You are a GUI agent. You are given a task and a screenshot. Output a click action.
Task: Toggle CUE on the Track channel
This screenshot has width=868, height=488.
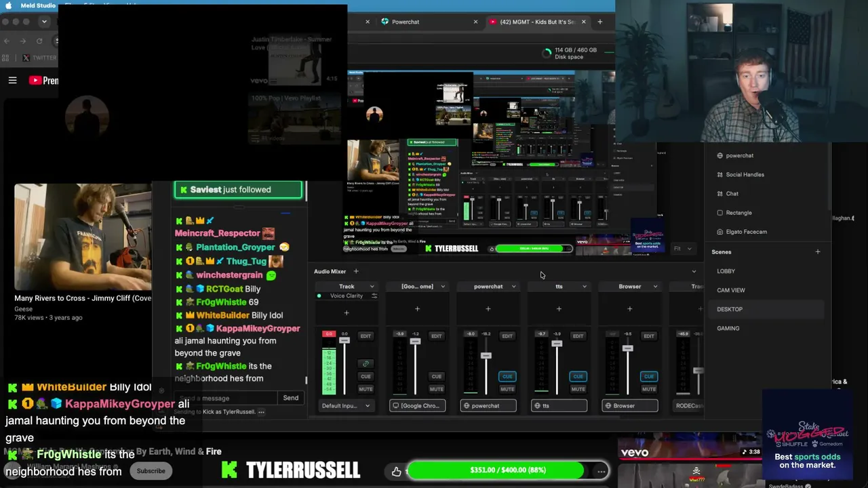coord(366,376)
